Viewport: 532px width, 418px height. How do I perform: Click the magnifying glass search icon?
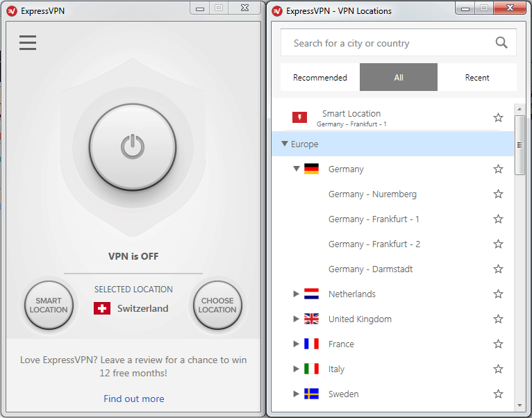point(501,43)
